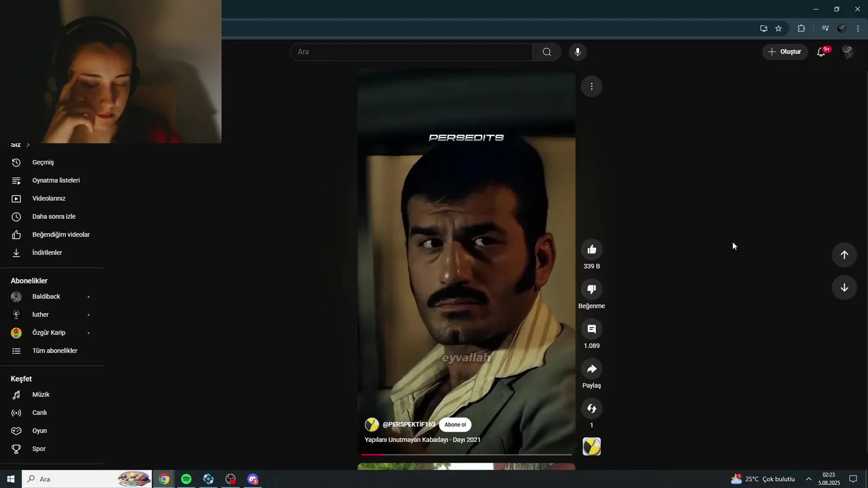Viewport: 868px width, 488px height.
Task: Open the Chrome three-dot menu
Action: pos(859,28)
